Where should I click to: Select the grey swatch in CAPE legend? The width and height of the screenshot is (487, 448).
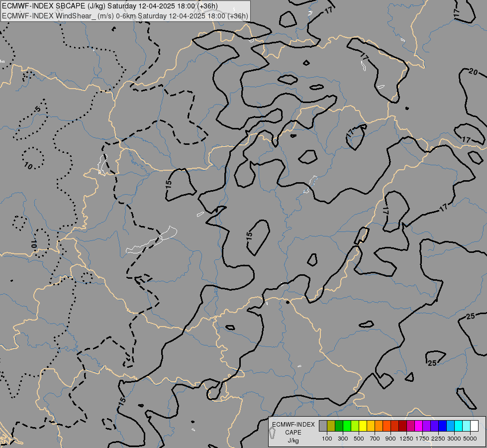point(323,426)
